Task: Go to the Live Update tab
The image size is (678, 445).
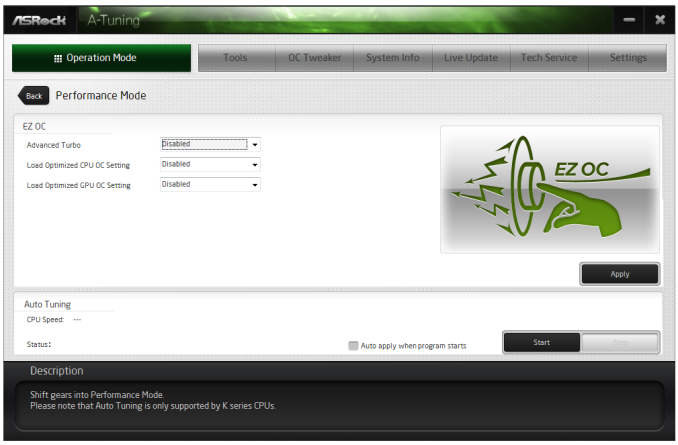Action: 471,58
